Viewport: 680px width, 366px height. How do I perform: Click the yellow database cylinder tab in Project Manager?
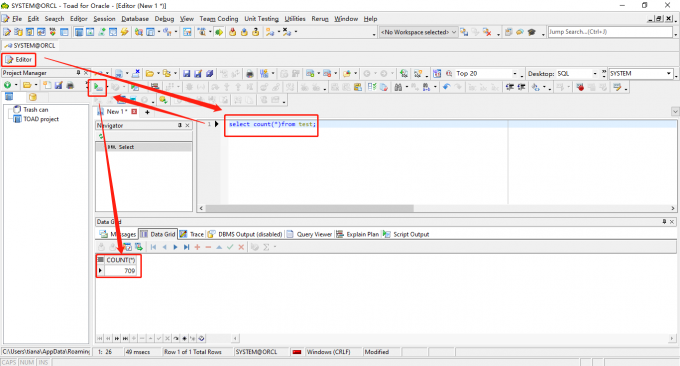[33, 97]
